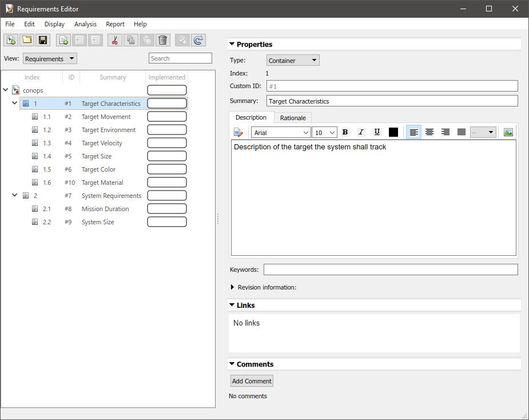Viewport: 529px width, 420px height.
Task: Save the requirement set
Action: click(43, 40)
